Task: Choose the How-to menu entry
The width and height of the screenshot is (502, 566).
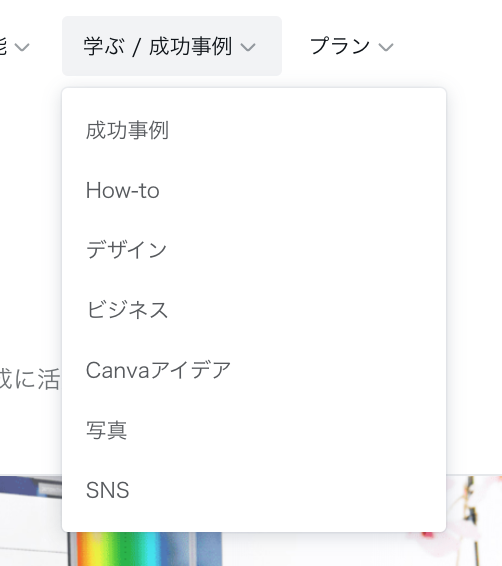Action: click(123, 190)
